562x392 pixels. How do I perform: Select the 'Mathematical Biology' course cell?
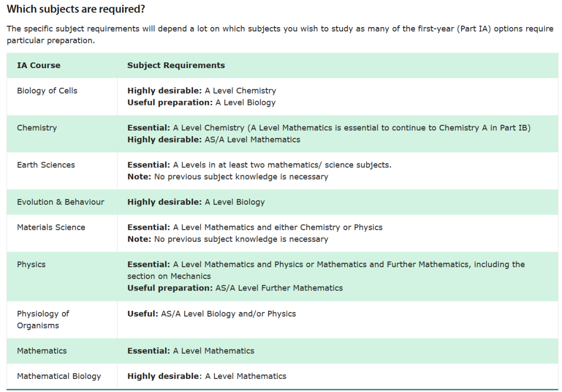click(59, 376)
